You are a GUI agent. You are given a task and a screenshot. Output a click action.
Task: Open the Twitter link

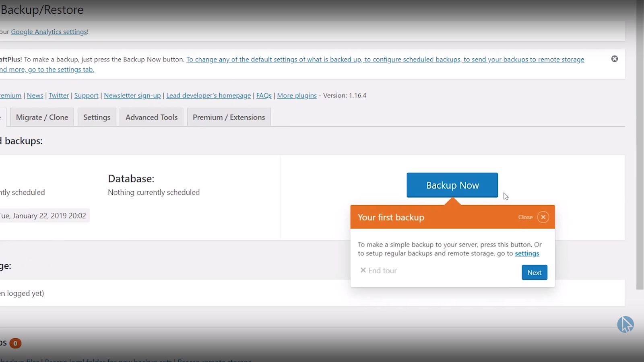pos(59,95)
